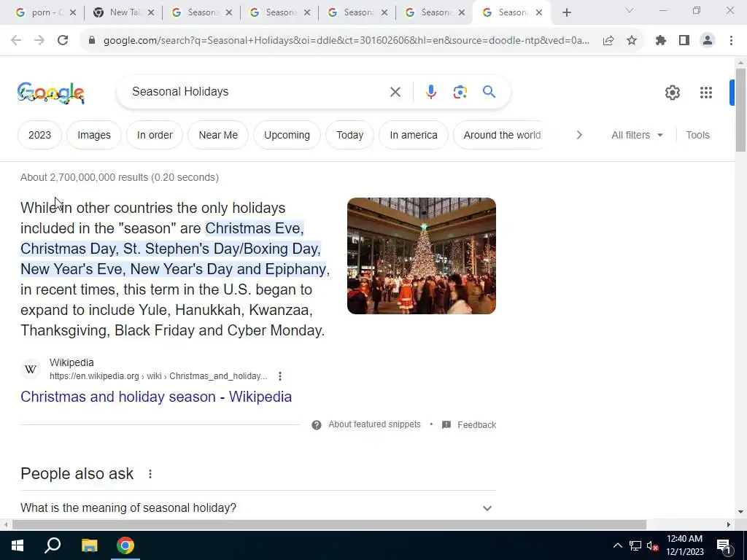
Task: Click the Google doodle logo
Action: tap(51, 93)
